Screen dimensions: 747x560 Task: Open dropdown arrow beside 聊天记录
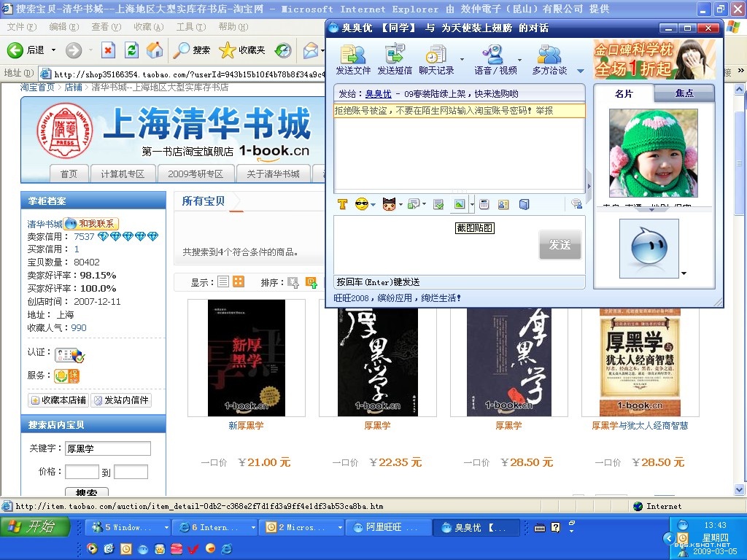click(462, 60)
